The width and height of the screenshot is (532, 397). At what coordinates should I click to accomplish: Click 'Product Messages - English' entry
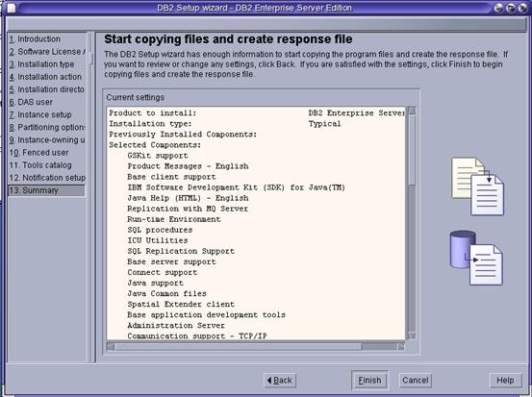188,166
